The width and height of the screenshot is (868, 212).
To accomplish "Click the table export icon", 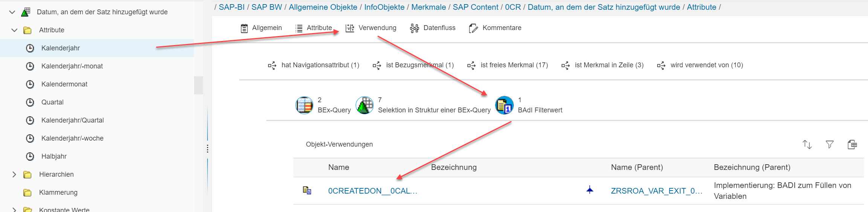I will [x=852, y=144].
